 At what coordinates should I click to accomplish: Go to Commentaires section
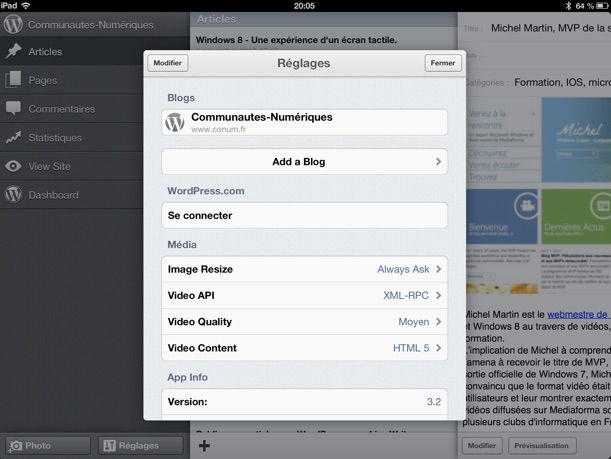click(x=72, y=109)
